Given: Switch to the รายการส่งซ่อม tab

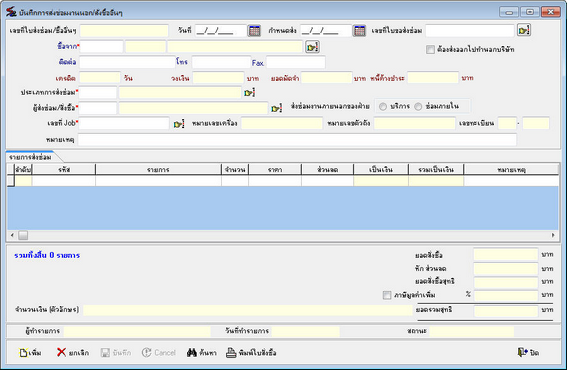Looking at the screenshot, I should pyautogui.click(x=31, y=157).
